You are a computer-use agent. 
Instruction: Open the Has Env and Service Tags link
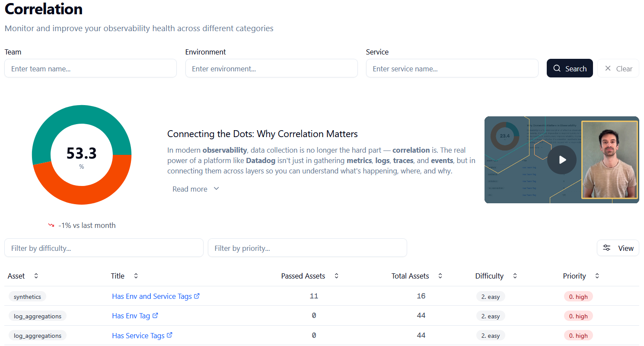[x=152, y=296]
